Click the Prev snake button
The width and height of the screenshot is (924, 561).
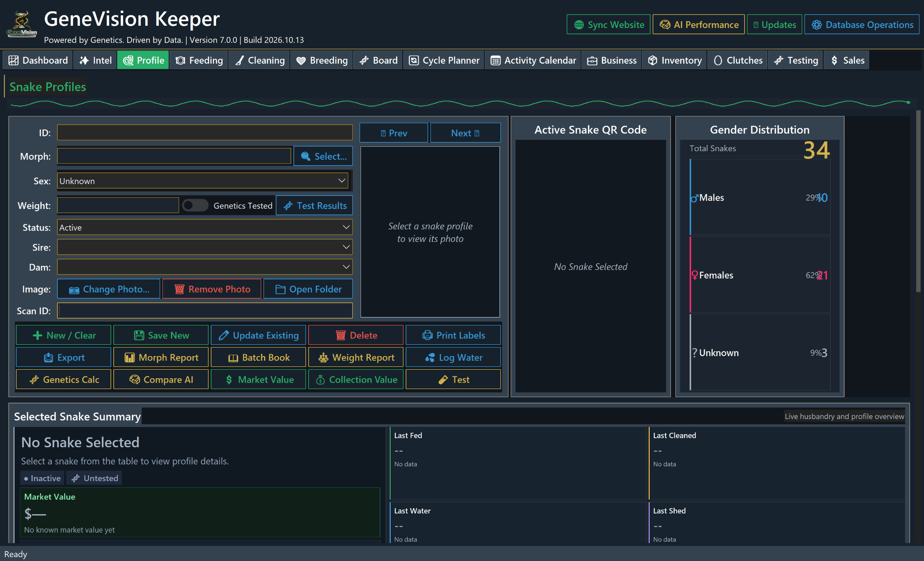tap(394, 133)
